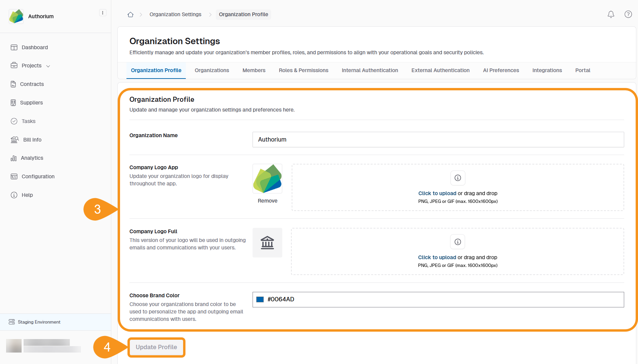This screenshot has width=638, height=364.
Task: Click to upload Company Logo Full
Action: pos(437,257)
